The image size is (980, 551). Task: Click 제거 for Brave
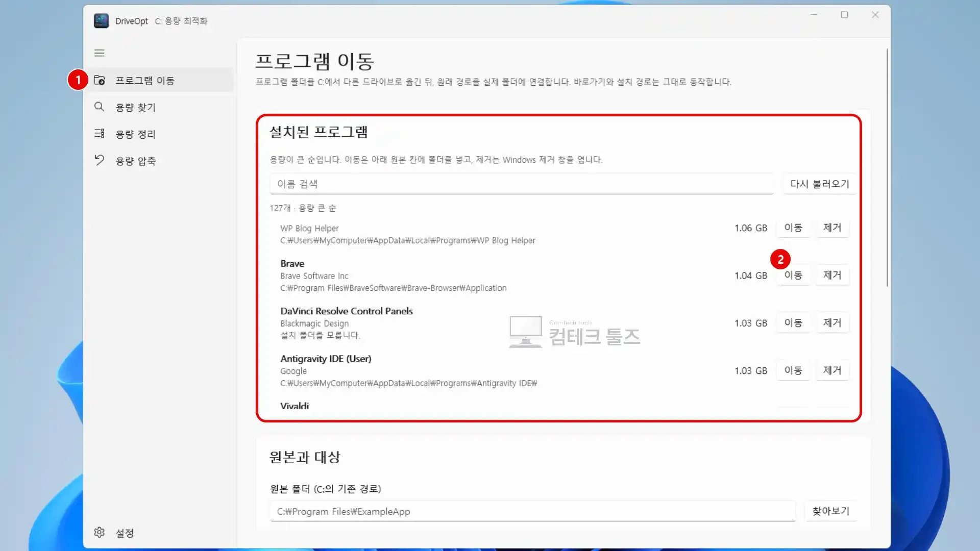tap(832, 275)
